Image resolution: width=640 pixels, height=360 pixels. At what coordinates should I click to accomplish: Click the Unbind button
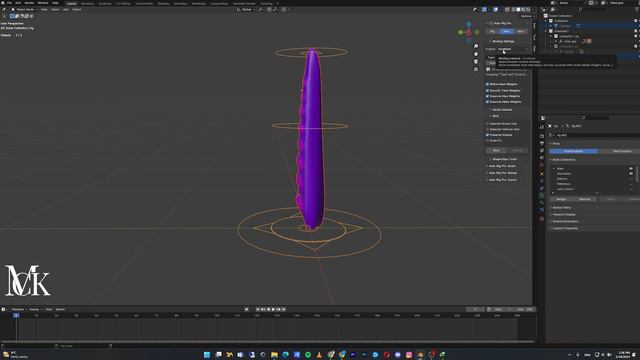coord(517,151)
